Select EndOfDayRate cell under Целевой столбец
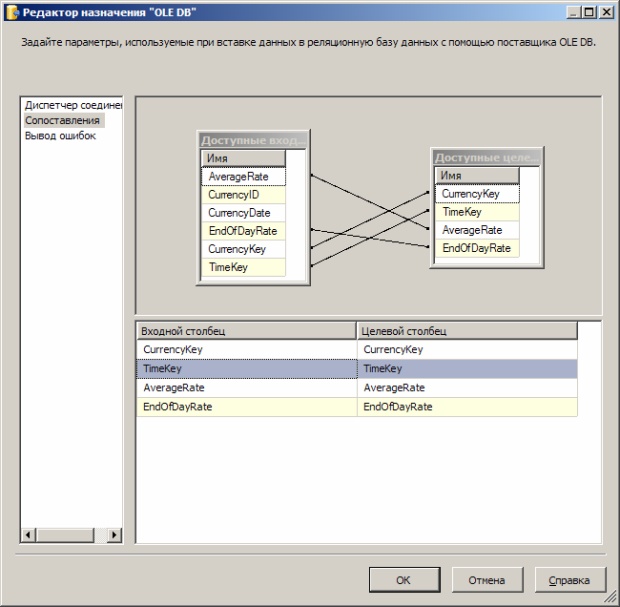 [x=467, y=407]
